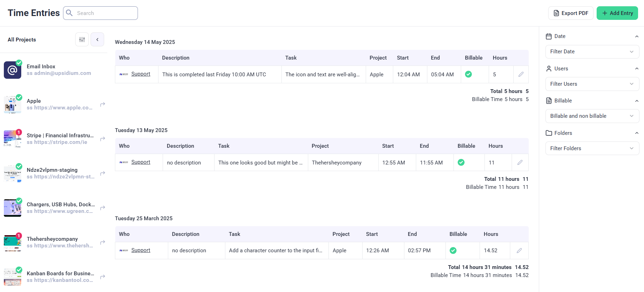This screenshot has width=644, height=292.
Task: Edit the Thehersheycompany 12:55 AM time entry
Action: click(520, 162)
